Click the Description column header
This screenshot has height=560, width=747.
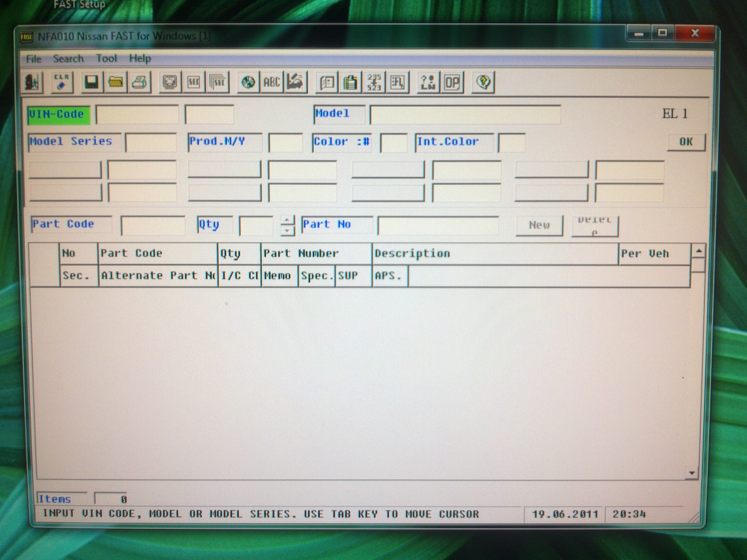495,254
